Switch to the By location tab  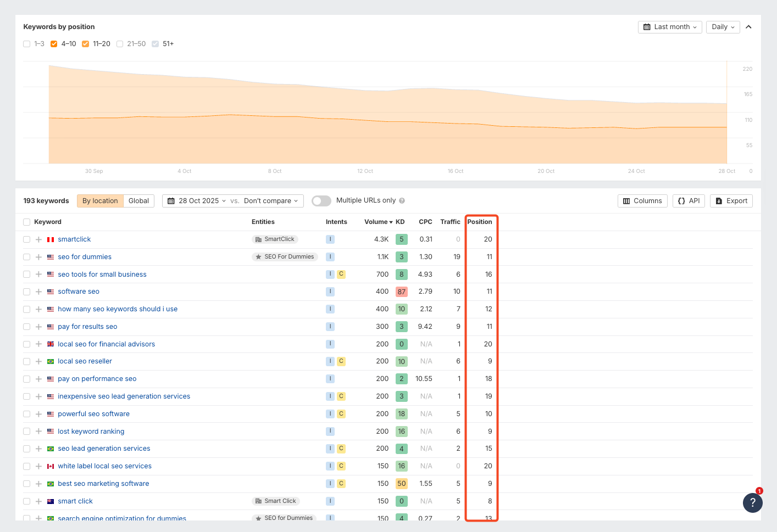[100, 201]
